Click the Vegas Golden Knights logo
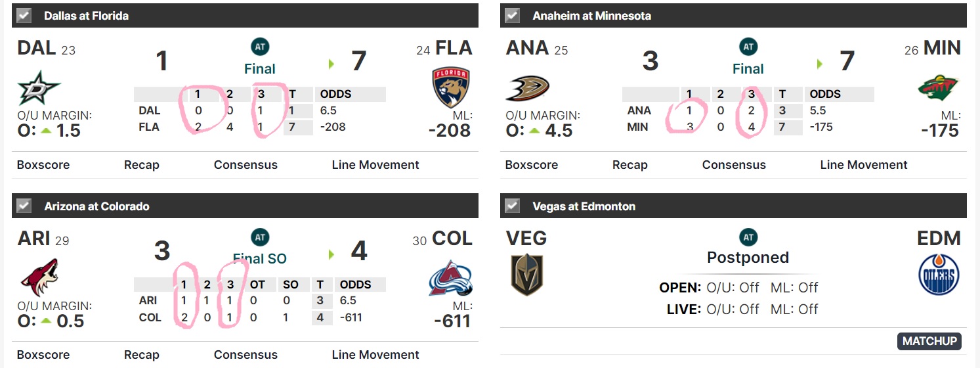Viewport: 980px width, 368px height. point(527,275)
